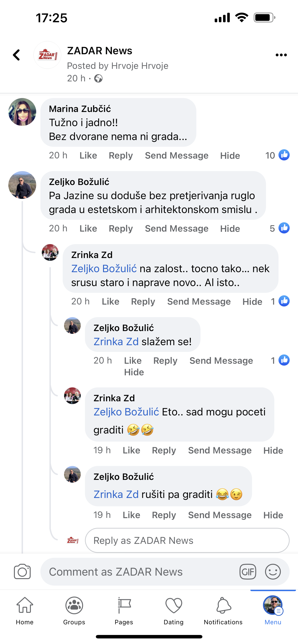298x644 pixels.
Task: Open the GIF picker icon
Action: pyautogui.click(x=248, y=571)
